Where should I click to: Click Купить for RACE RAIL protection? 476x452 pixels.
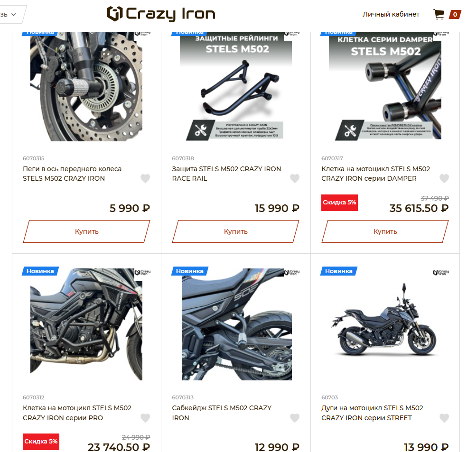tap(235, 231)
